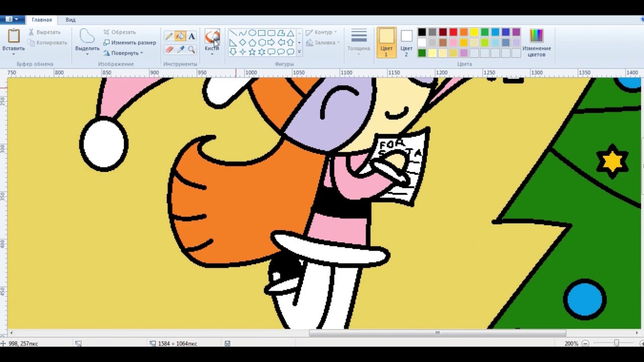The image size is (644, 362).
Task: Open the Заливка fill dropdown
Action: [x=323, y=43]
